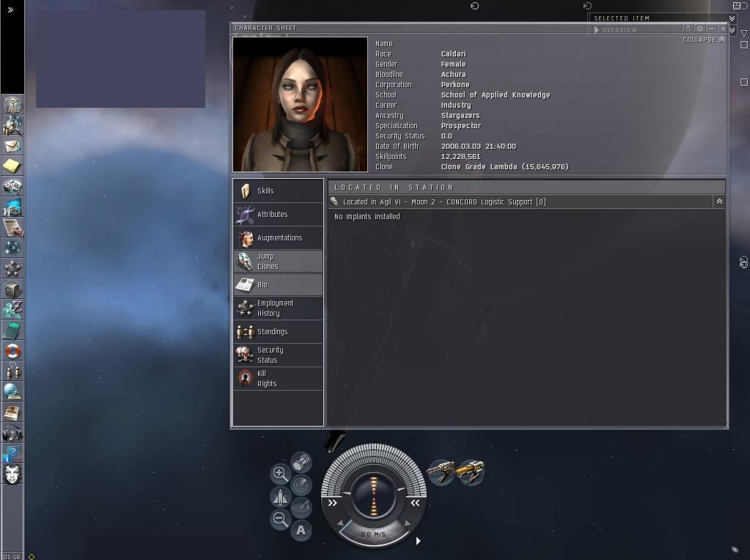Click decrease-speed arrow on HUD
Image resolution: width=750 pixels, height=560 pixels.
(340, 523)
